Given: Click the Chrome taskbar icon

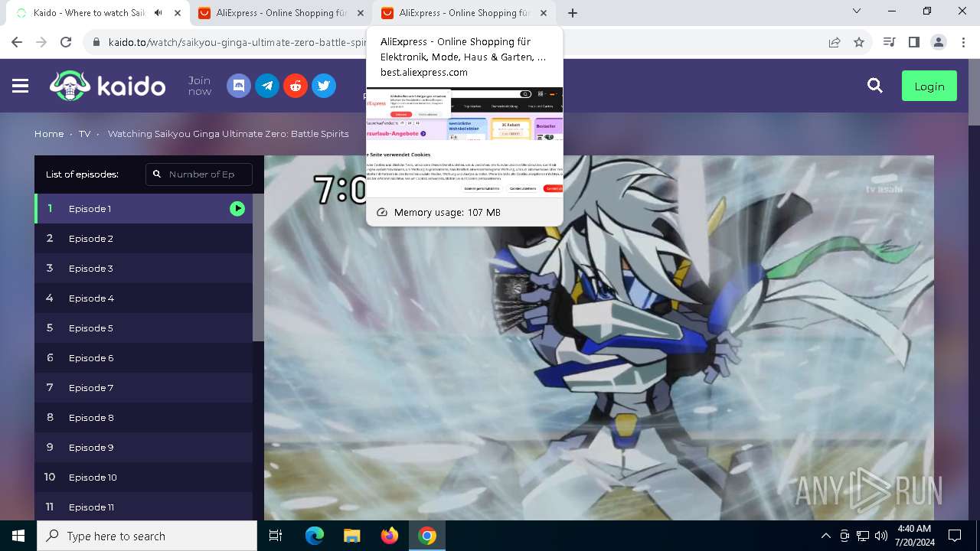Looking at the screenshot, I should [x=427, y=536].
